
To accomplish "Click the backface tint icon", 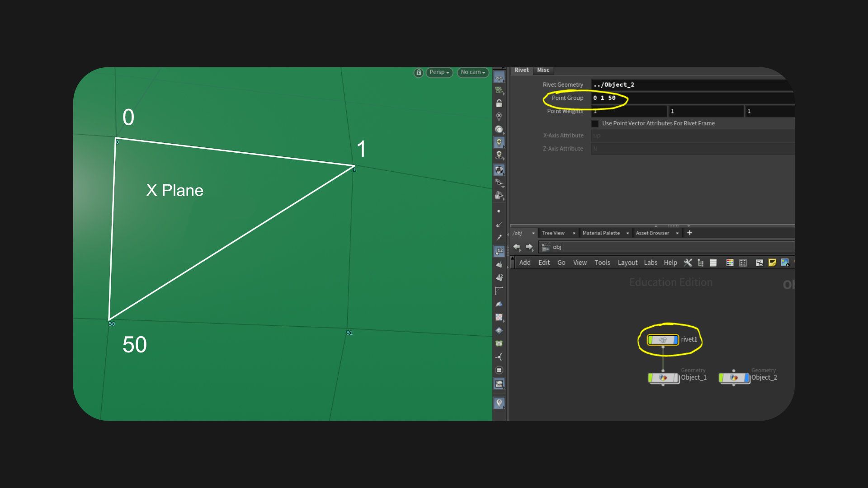I will click(x=499, y=304).
